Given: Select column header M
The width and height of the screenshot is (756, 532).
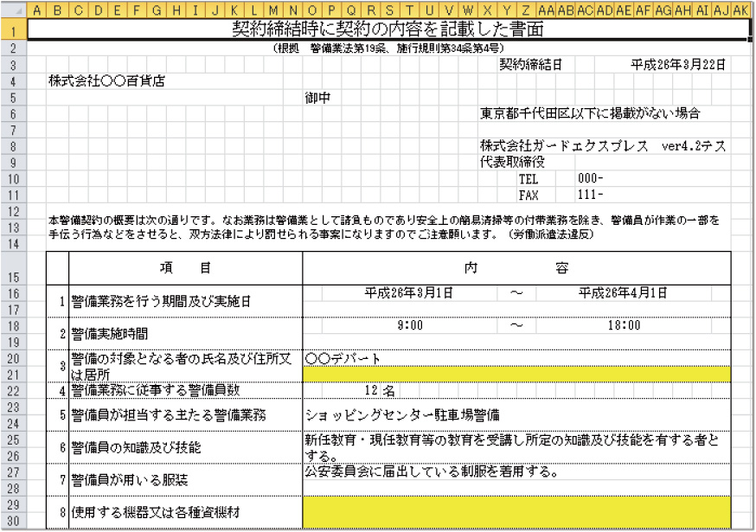Looking at the screenshot, I should pos(273,10).
